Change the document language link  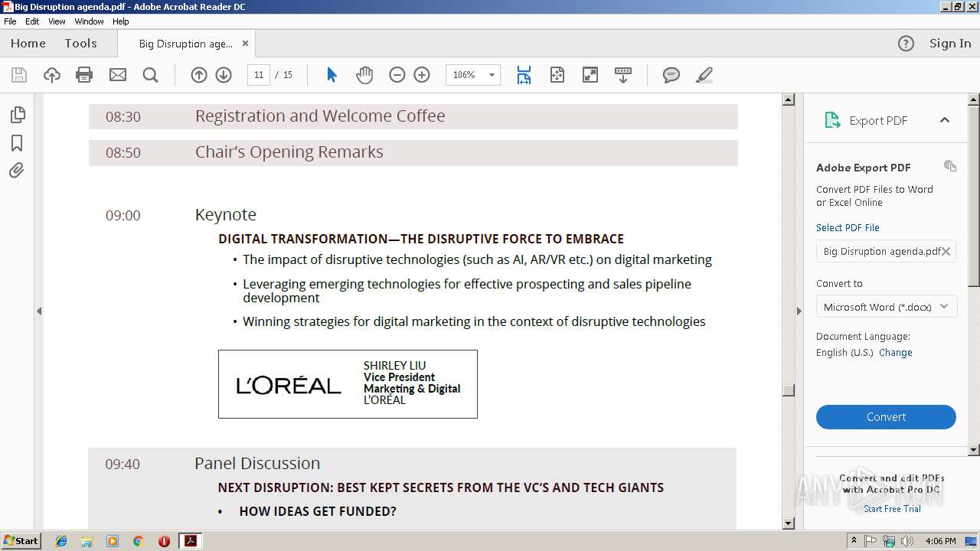pos(896,353)
